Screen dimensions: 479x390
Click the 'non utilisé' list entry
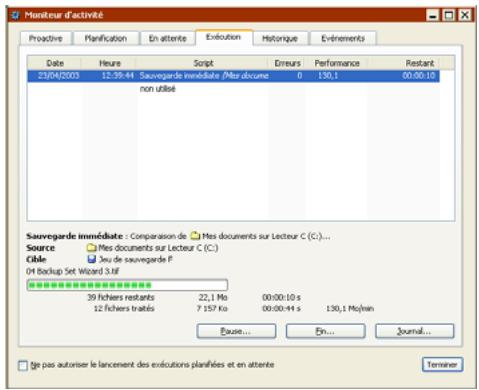pos(157,89)
